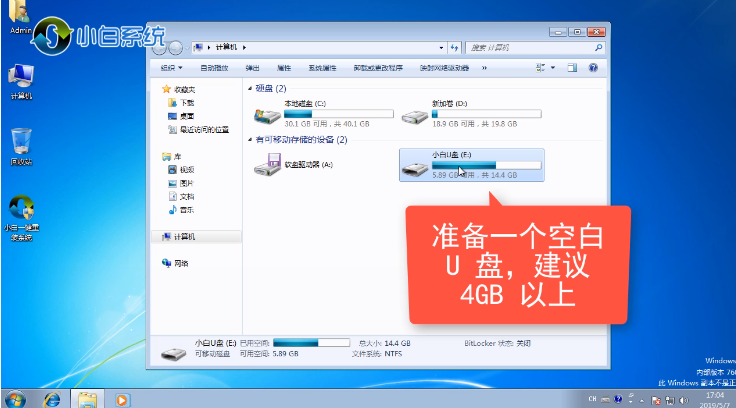Show hidden tray icons arrow
Image resolution: width=736 pixels, height=408 pixels.
642,400
